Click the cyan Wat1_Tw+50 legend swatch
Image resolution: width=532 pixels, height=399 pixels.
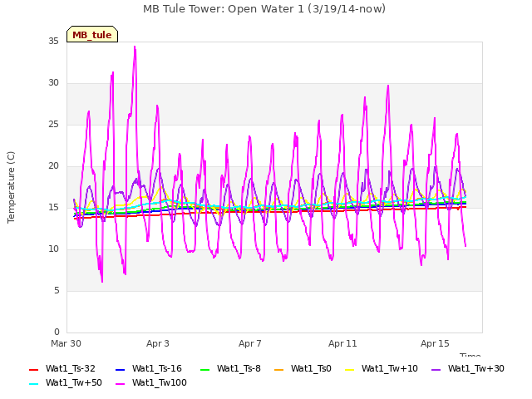(33, 384)
